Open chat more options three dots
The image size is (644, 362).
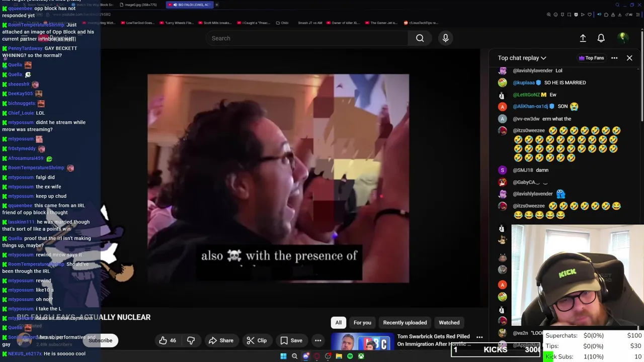click(x=614, y=58)
